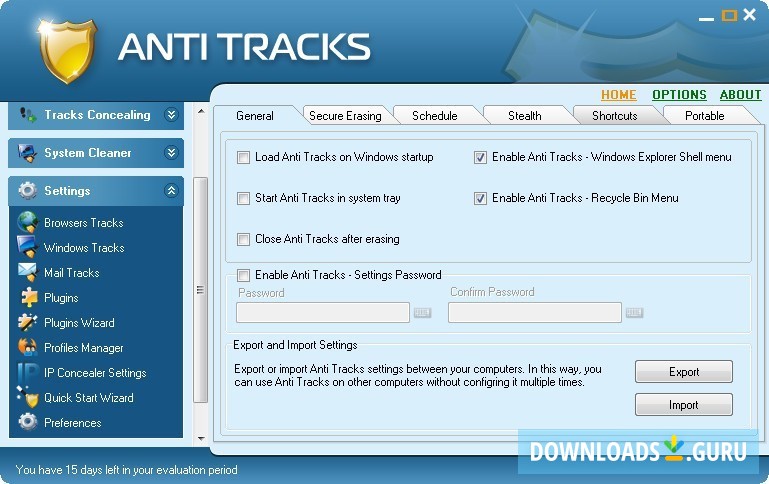Image resolution: width=769 pixels, height=484 pixels.
Task: Open Preferences in sidebar
Action: click(x=73, y=423)
